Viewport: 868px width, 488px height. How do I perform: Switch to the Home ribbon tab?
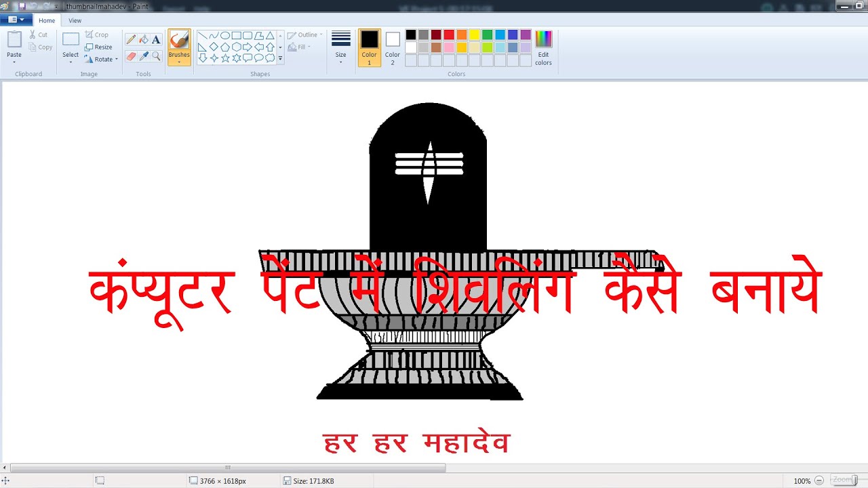click(x=47, y=20)
